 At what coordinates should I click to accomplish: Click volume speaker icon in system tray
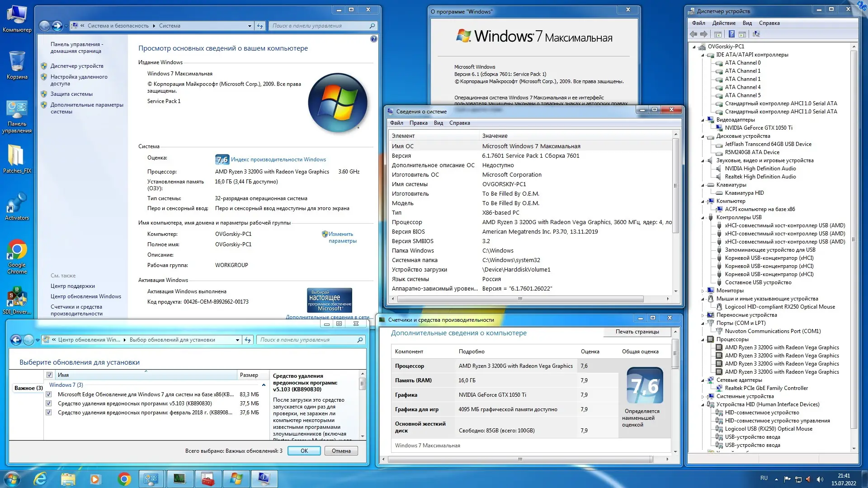click(820, 479)
